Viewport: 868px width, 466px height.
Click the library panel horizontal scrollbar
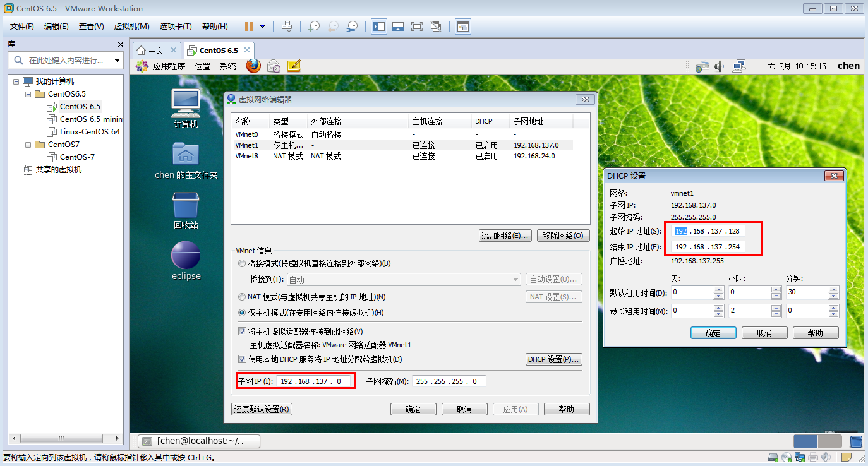[x=63, y=438]
